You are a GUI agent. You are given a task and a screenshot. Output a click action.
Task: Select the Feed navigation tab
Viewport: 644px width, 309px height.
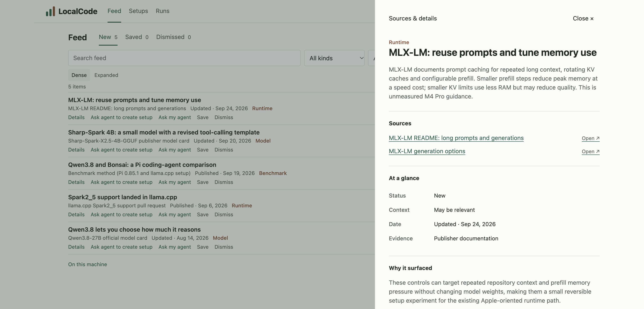coord(114,11)
